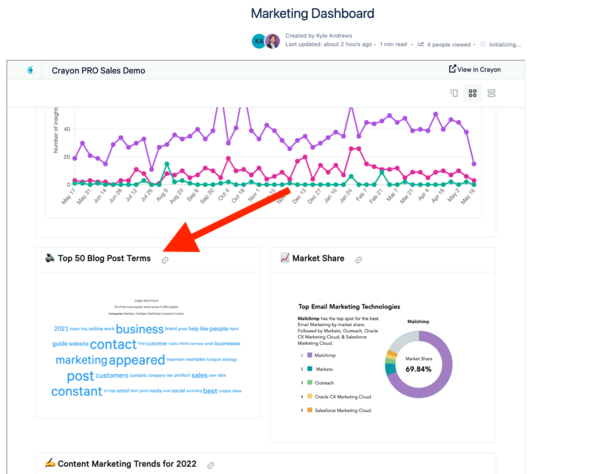
Task: Open View in Crayon link
Action: click(475, 70)
